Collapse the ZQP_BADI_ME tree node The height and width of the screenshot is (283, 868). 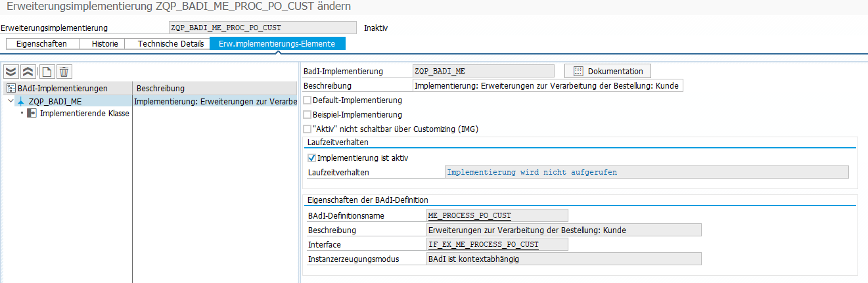9,101
